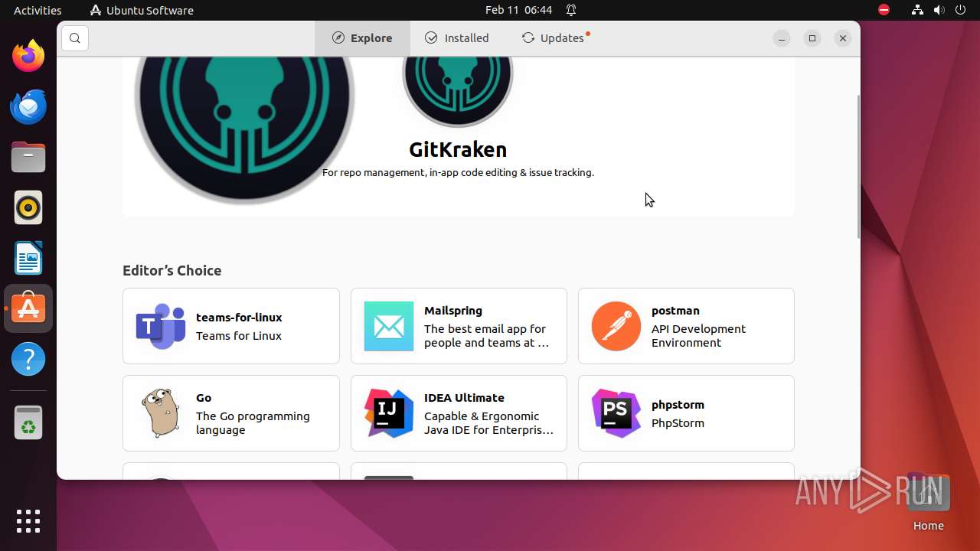
Task: Switch to the Explore tab
Action: point(362,38)
